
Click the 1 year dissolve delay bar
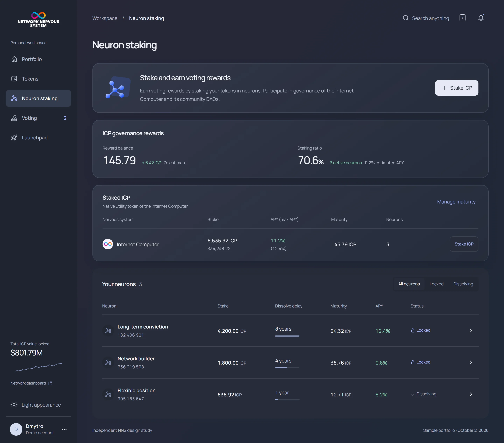(x=287, y=400)
